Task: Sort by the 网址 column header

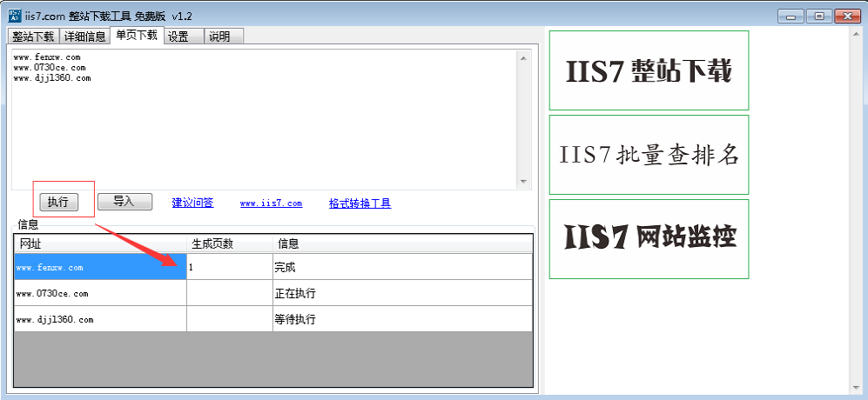Action: coord(101,244)
